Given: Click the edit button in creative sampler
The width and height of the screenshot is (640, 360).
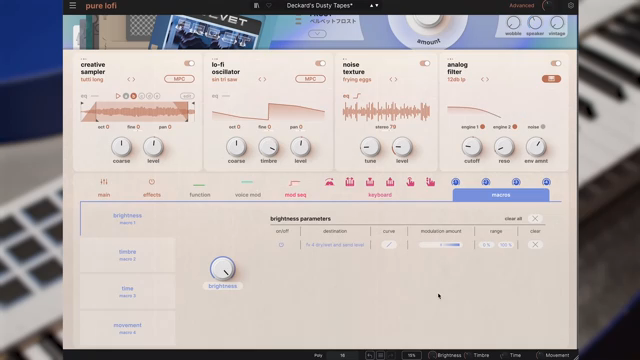Looking at the screenshot, I should point(187,96).
